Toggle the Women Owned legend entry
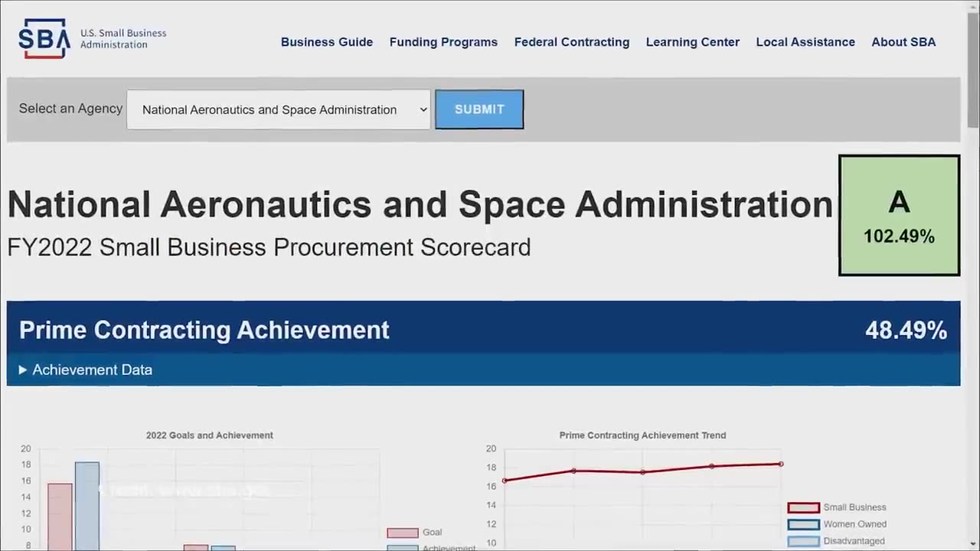The width and height of the screenshot is (980, 551). (837, 524)
